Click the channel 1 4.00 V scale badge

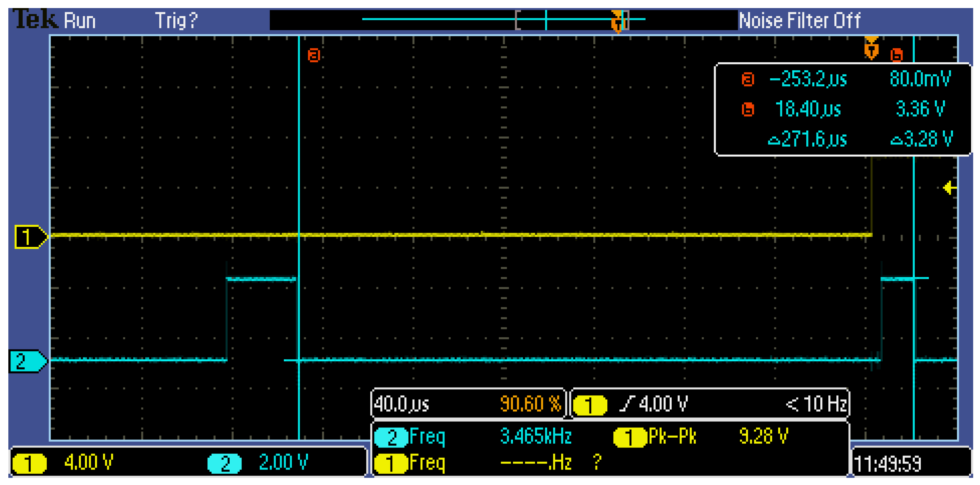(x=30, y=463)
